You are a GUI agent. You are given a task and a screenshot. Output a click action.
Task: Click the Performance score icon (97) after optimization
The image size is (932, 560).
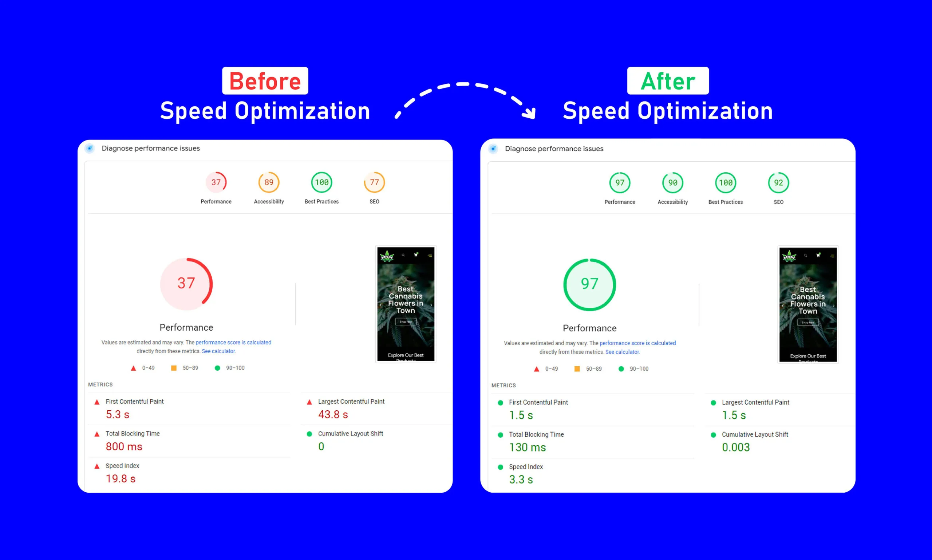click(x=619, y=182)
